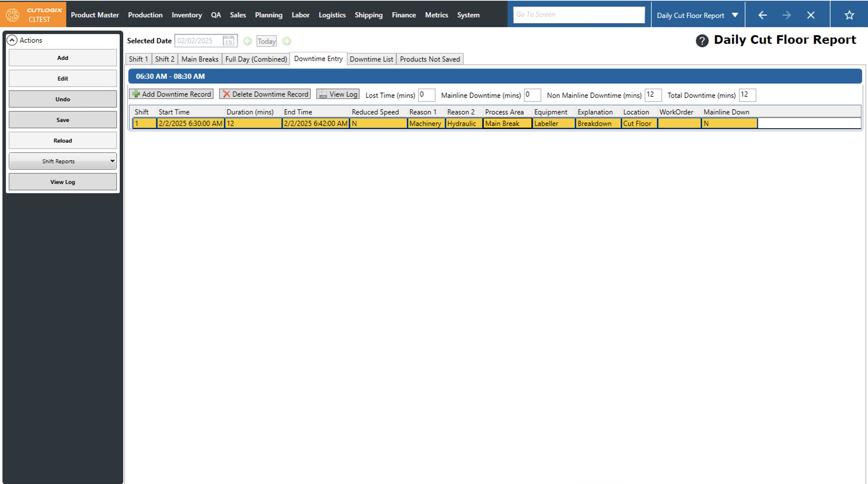
Task: Click Delete Downtime Record button
Action: pos(265,94)
